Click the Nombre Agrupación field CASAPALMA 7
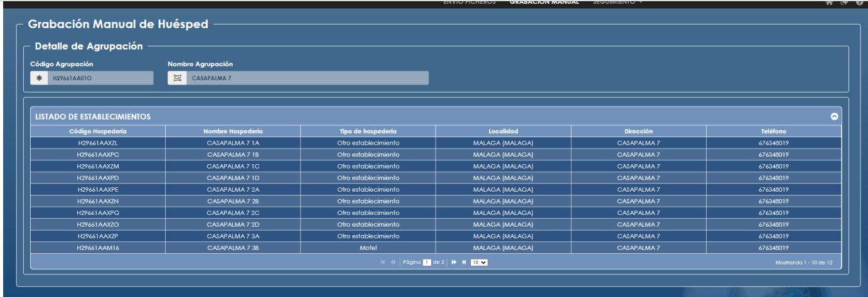This screenshot has height=297, width=868. [x=307, y=78]
